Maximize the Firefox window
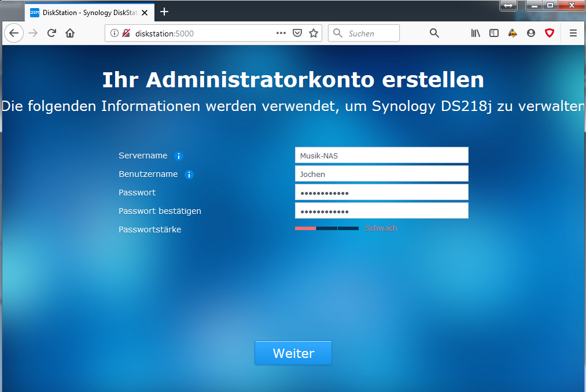This screenshot has width=586, height=392. 550,5
